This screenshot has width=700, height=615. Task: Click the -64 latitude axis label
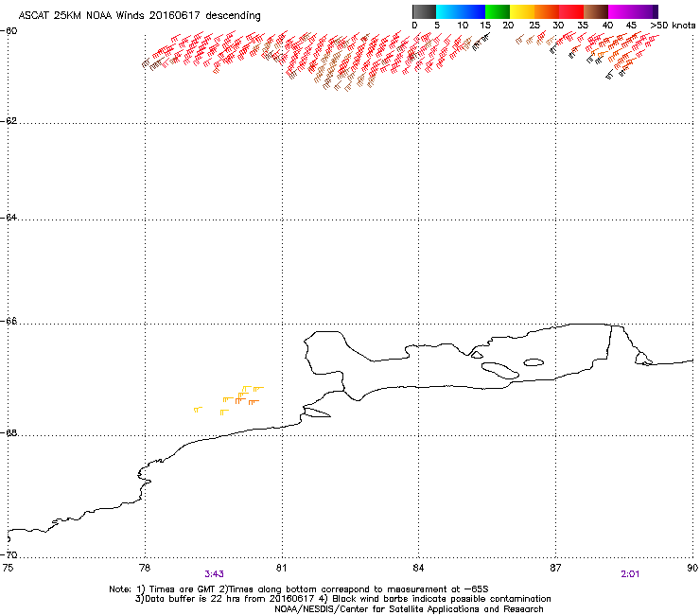click(9, 218)
